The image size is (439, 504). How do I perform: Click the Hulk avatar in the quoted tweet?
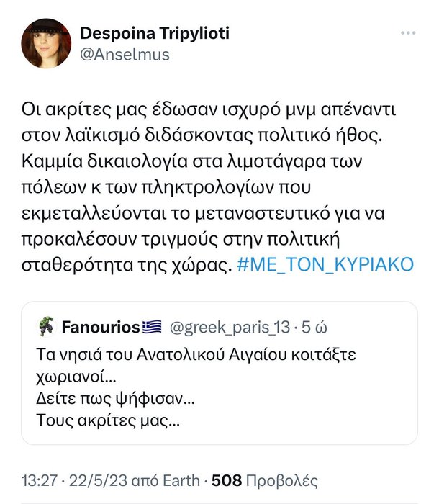click(45, 328)
